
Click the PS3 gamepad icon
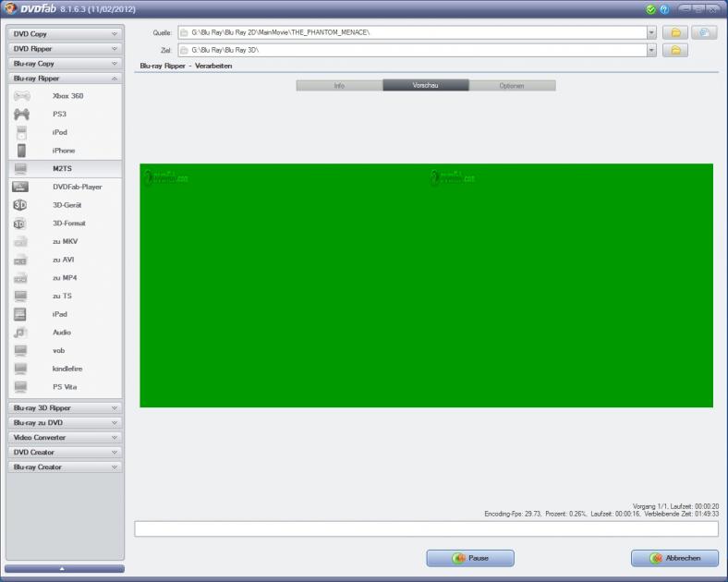coord(21,115)
